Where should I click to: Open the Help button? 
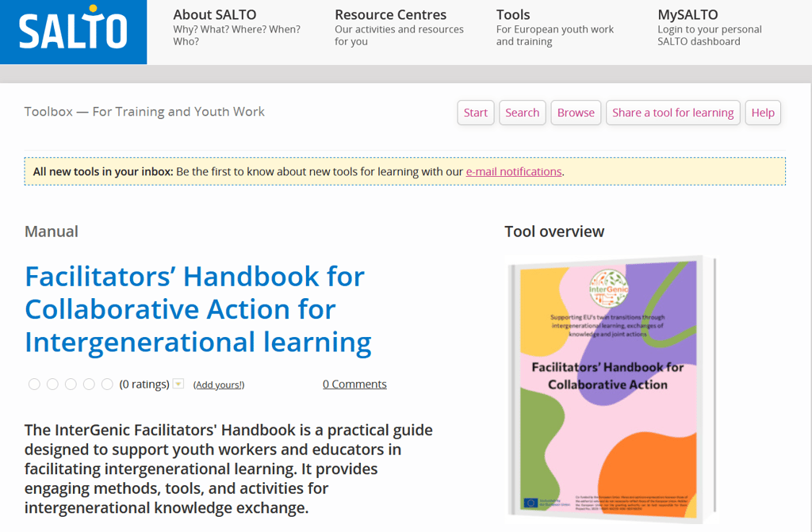[763, 113]
